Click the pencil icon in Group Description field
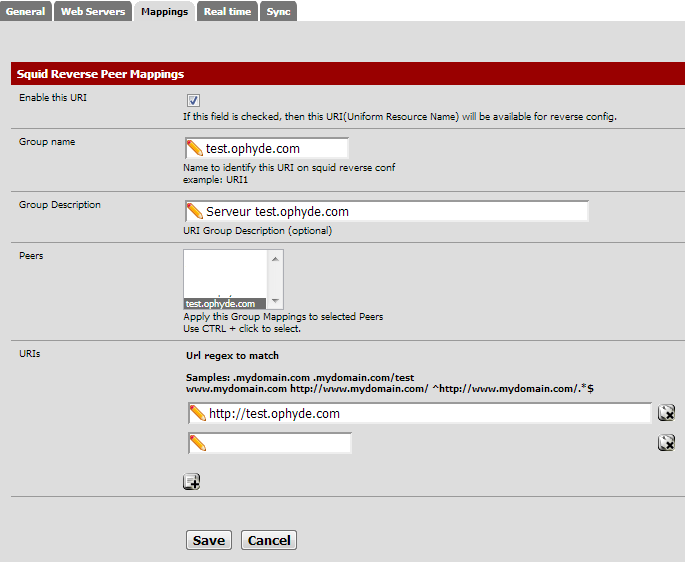Screen dimensions: 685x562 (195, 212)
